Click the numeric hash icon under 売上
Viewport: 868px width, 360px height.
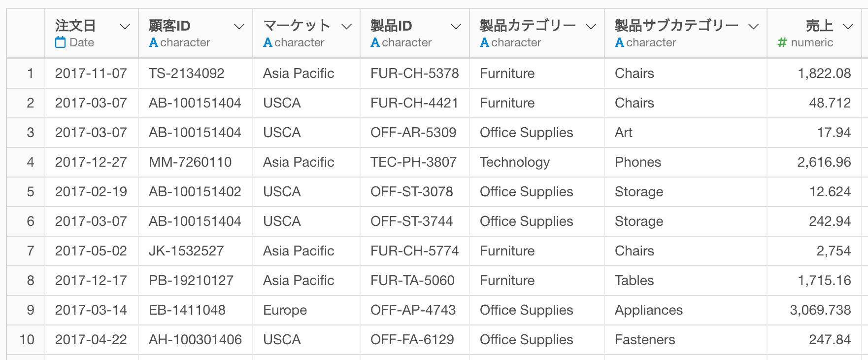click(782, 43)
